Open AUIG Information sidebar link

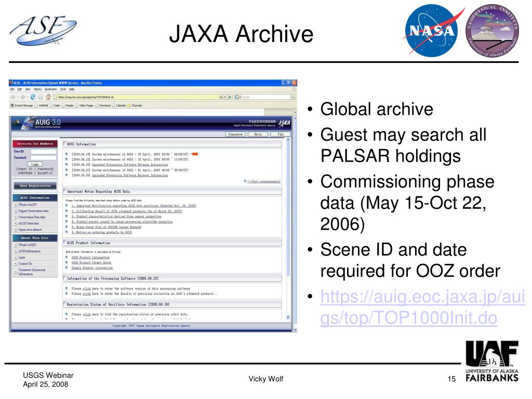tap(29, 251)
